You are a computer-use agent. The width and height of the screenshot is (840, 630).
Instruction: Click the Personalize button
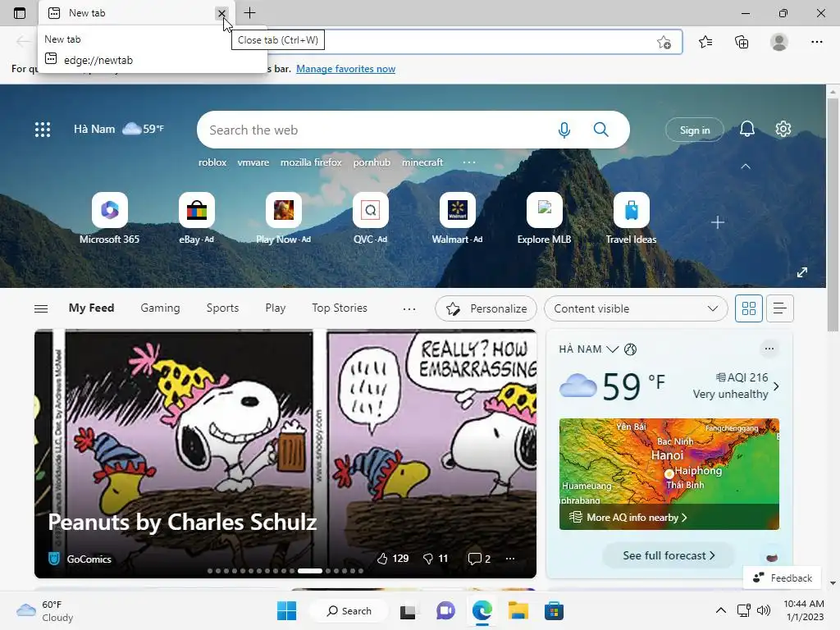tap(486, 308)
